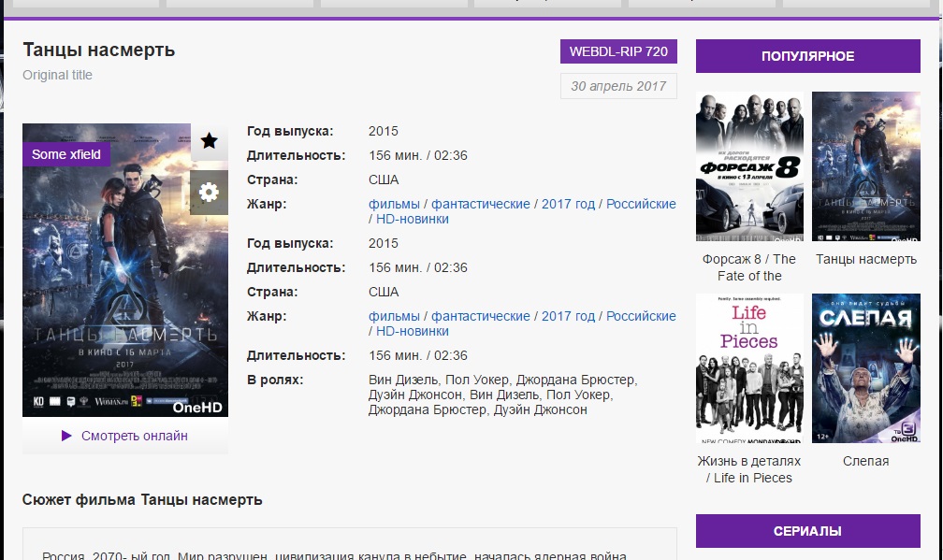This screenshot has height=560, width=943.
Task: Open 2017 год link in the upper Жанр row
Action: (569, 205)
